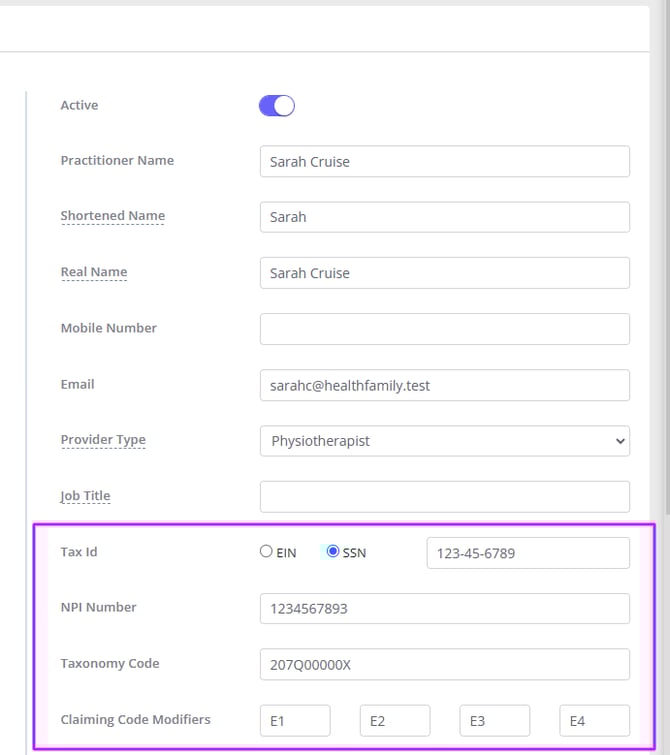
Task: Click the Tax Id field showing 123-45-6789
Action: 527,553
